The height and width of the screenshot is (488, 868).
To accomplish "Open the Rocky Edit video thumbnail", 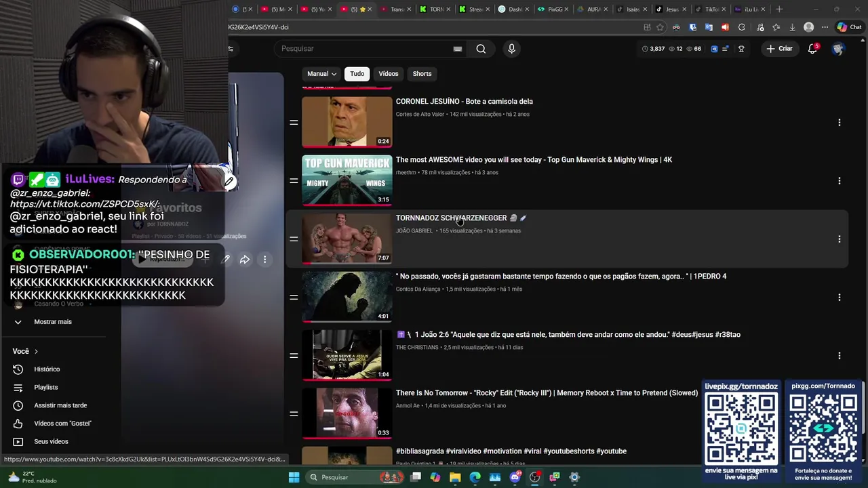I will (347, 413).
